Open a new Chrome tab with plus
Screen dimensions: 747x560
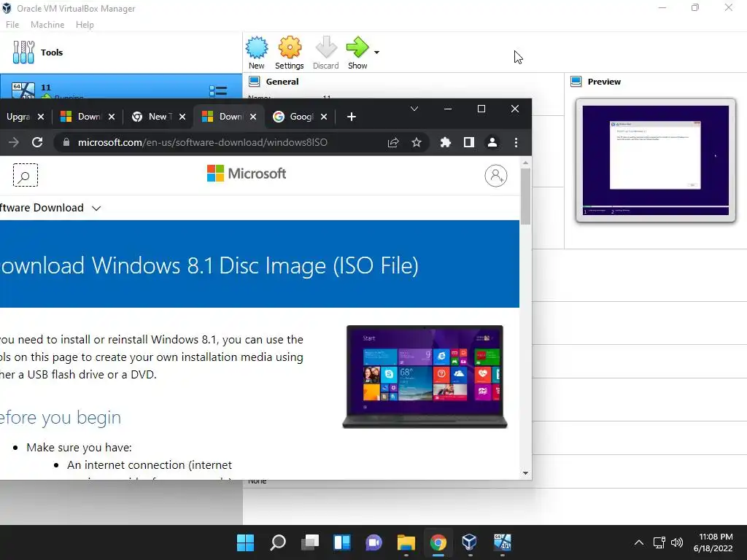pyautogui.click(x=352, y=117)
